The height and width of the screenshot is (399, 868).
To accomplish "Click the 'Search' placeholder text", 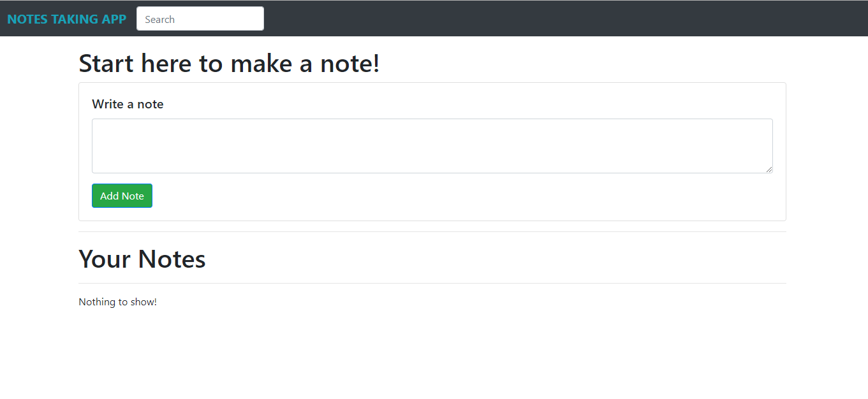I will pyautogui.click(x=160, y=19).
